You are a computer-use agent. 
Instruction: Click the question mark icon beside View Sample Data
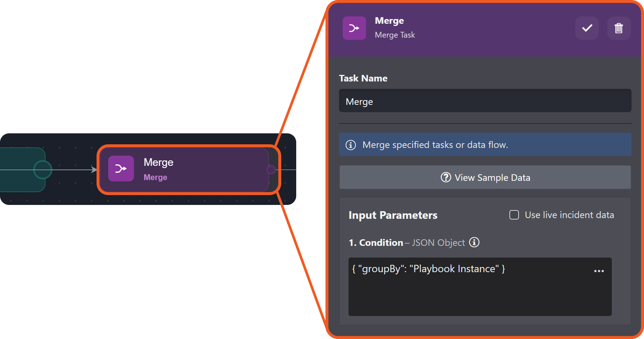pos(446,177)
